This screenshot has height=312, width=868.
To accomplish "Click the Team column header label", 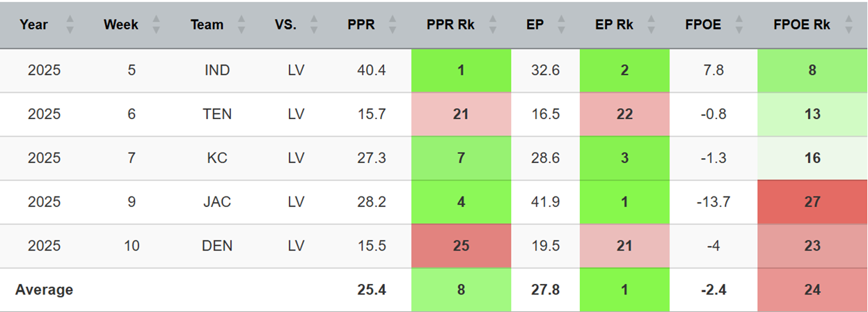I will (x=207, y=25).
